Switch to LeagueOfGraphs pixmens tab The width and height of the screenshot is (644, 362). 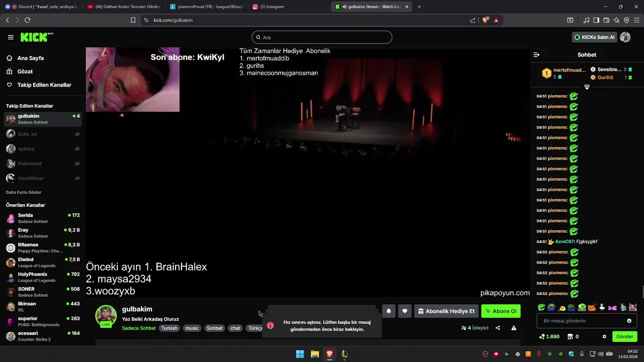pos(206,7)
